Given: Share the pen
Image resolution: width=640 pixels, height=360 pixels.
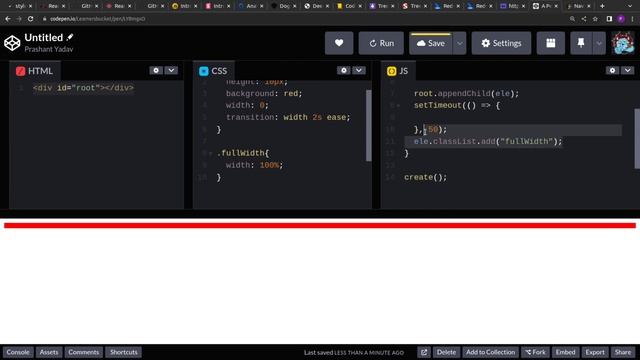Looking at the screenshot, I should [x=623, y=352].
